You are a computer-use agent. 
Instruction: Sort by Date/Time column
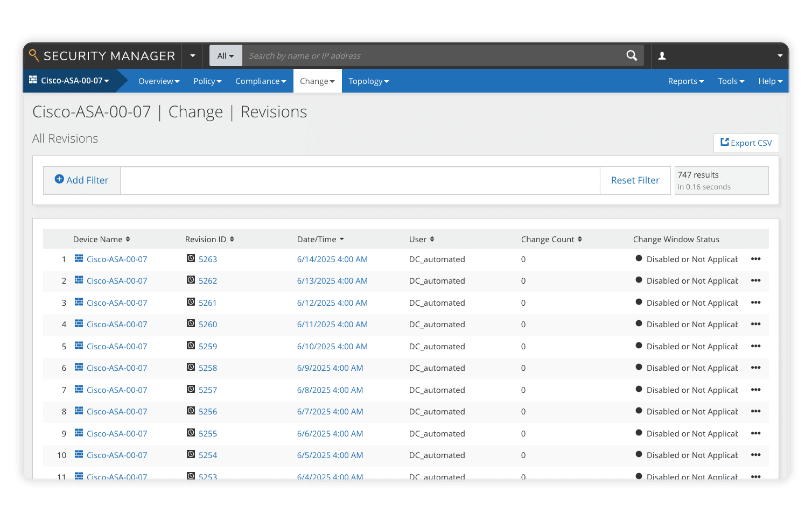(320, 240)
